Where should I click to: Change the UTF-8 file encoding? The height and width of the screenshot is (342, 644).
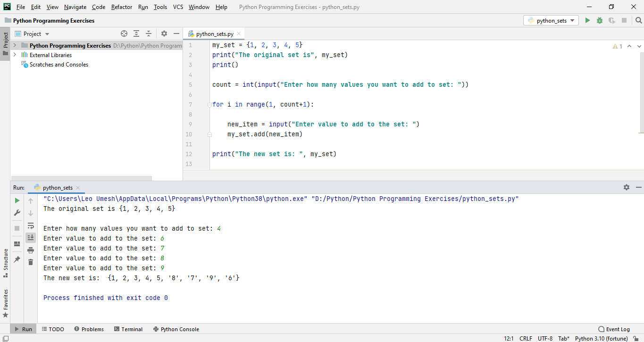(545, 338)
